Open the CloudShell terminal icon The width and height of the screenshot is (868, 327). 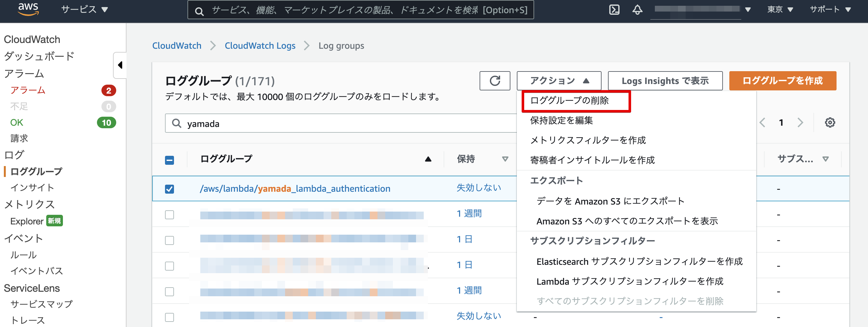[614, 9]
